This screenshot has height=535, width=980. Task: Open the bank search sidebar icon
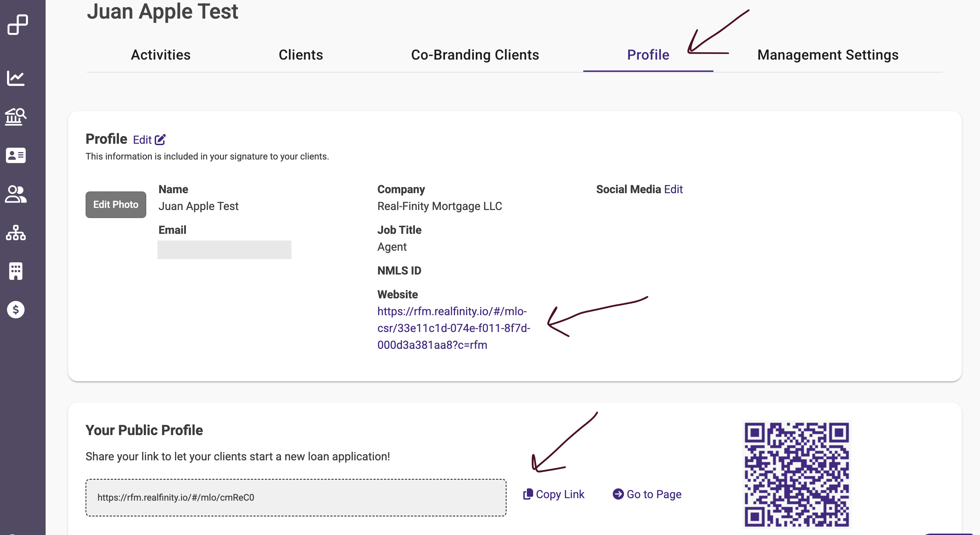point(15,116)
